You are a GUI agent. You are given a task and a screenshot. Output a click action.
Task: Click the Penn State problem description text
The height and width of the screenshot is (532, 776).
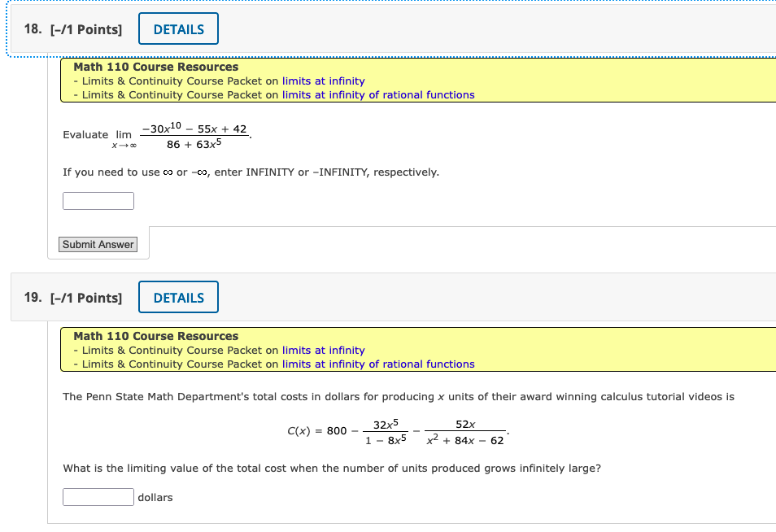(399, 395)
